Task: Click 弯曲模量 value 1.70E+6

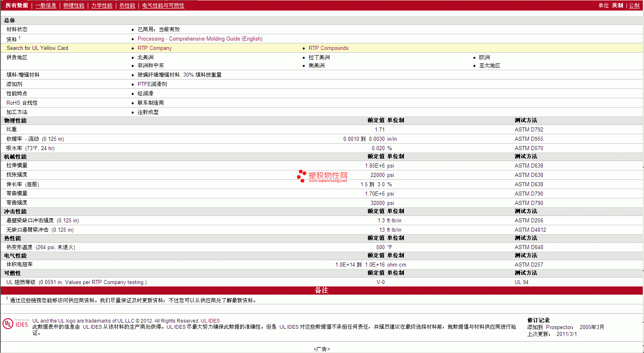Action: 375,194
